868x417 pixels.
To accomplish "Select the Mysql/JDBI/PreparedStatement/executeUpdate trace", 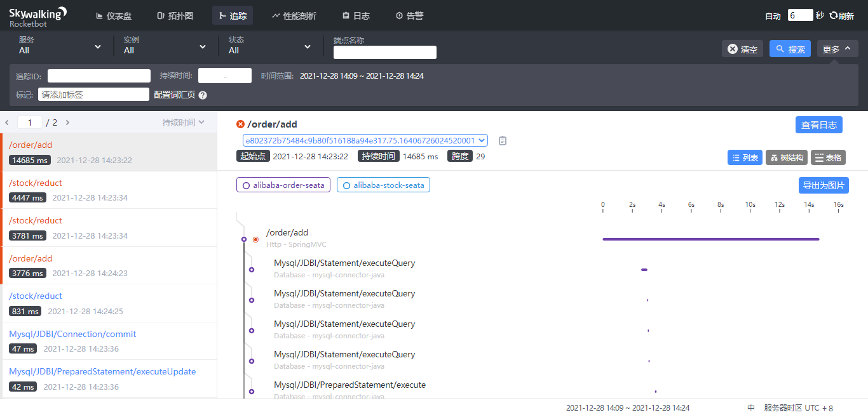I will 109,379.
